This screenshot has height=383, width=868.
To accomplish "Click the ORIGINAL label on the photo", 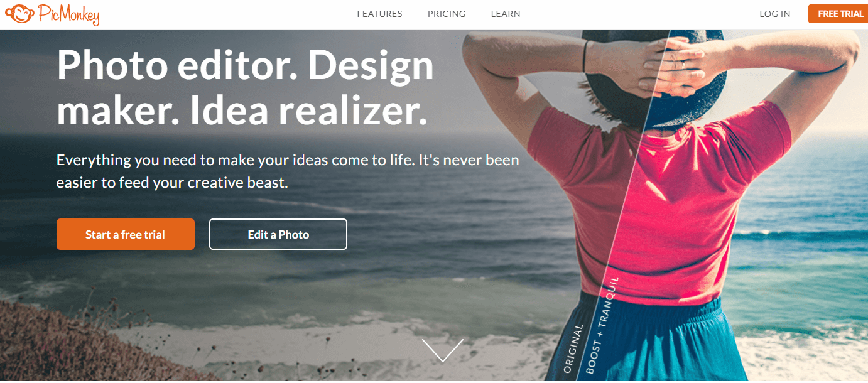I will pos(573,349).
